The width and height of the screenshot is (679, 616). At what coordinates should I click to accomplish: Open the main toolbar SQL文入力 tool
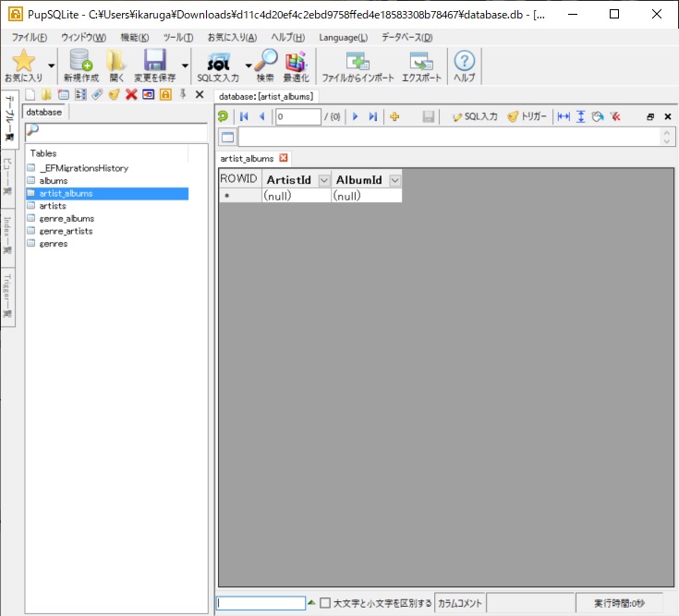218,65
